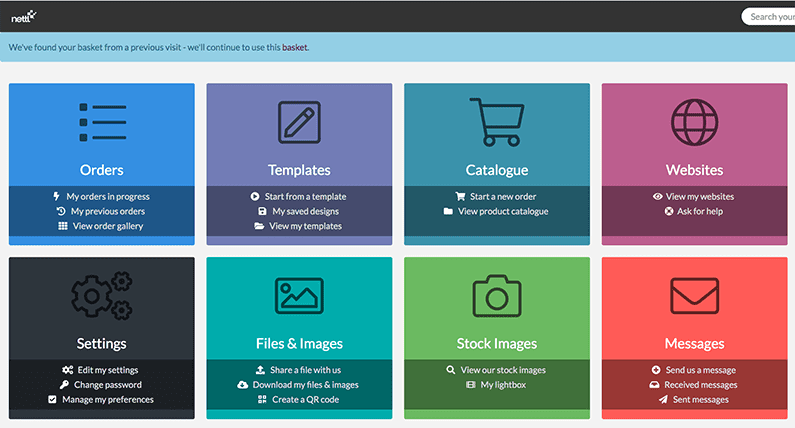Click the search input field
This screenshot has width=795, height=428.
point(770,17)
